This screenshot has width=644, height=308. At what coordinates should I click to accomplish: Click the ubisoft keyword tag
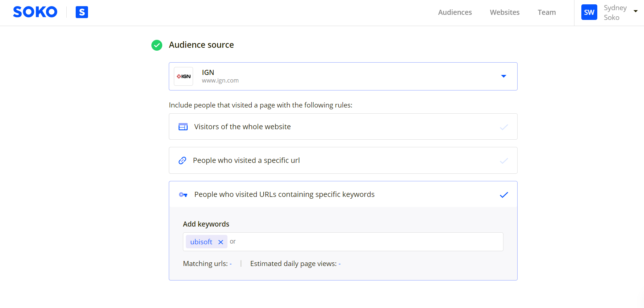(201, 242)
